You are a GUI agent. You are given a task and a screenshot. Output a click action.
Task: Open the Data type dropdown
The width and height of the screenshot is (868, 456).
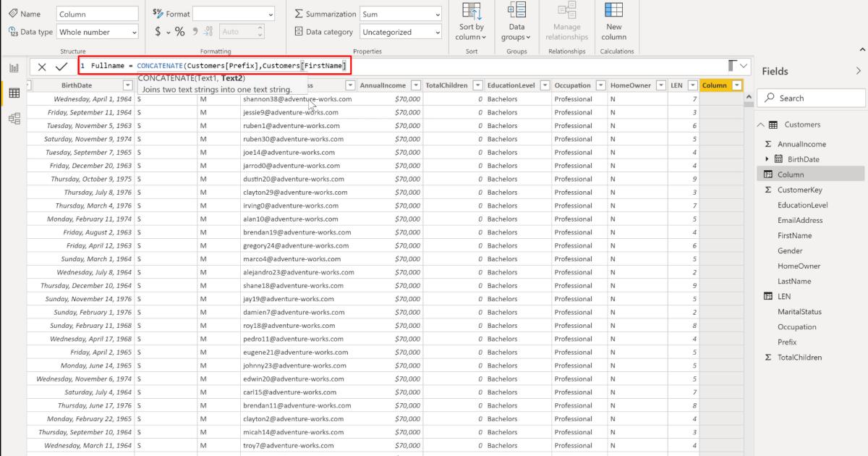coord(97,31)
